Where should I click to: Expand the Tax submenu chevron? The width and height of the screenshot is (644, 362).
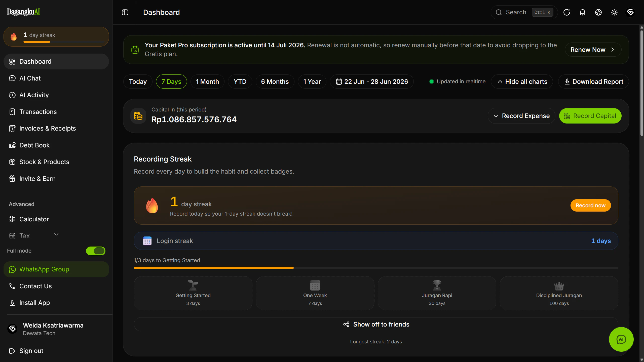[x=56, y=234]
